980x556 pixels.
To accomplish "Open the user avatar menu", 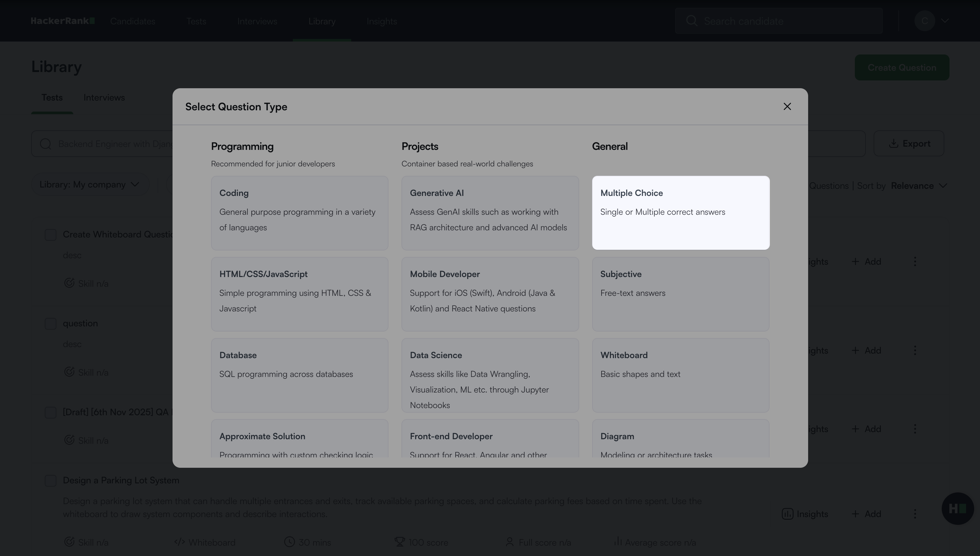I will pos(924,21).
